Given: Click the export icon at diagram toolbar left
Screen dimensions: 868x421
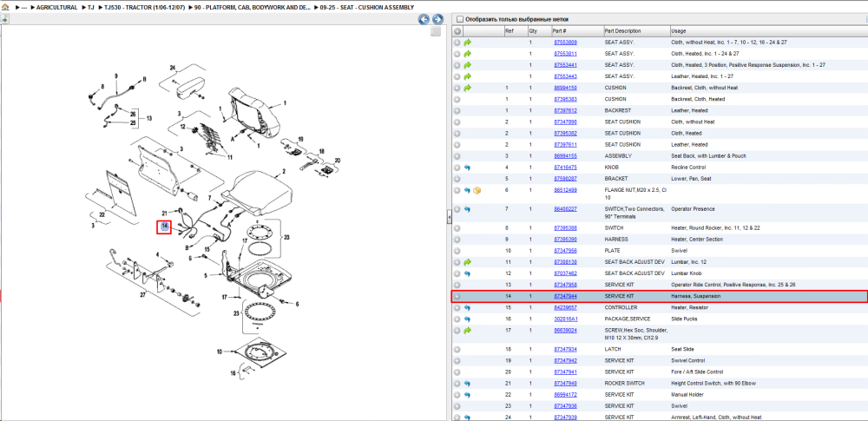Looking at the screenshot, I should pyautogui.click(x=3, y=19).
